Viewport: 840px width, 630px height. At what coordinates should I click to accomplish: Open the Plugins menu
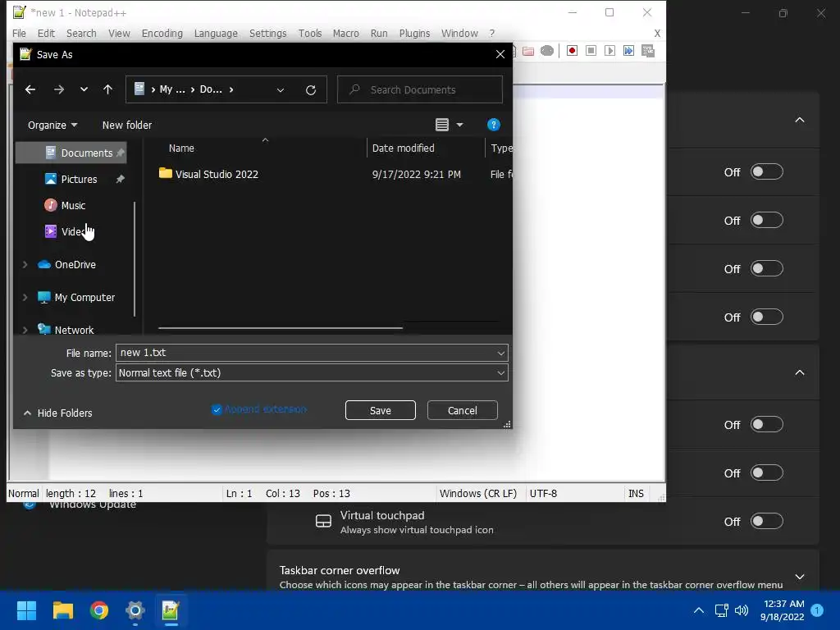coord(414,33)
